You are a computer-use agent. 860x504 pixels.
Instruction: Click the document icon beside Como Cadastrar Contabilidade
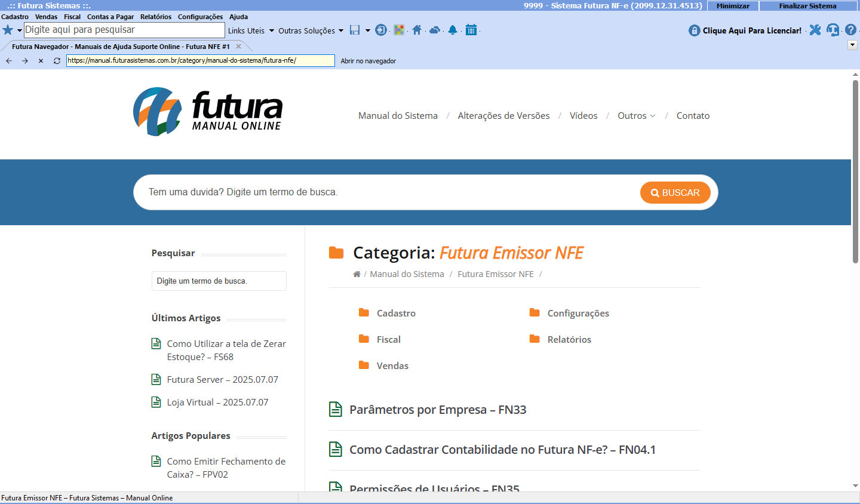click(336, 449)
